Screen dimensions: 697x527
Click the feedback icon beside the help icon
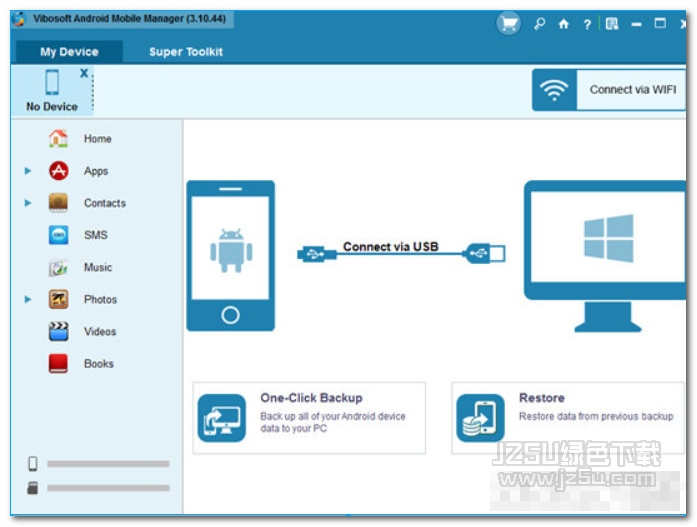tap(612, 24)
